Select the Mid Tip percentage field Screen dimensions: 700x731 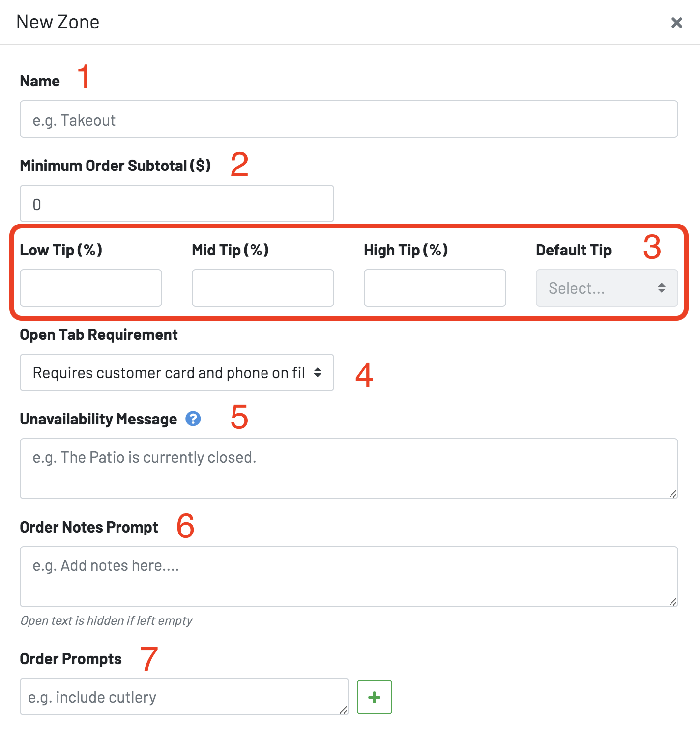[263, 288]
